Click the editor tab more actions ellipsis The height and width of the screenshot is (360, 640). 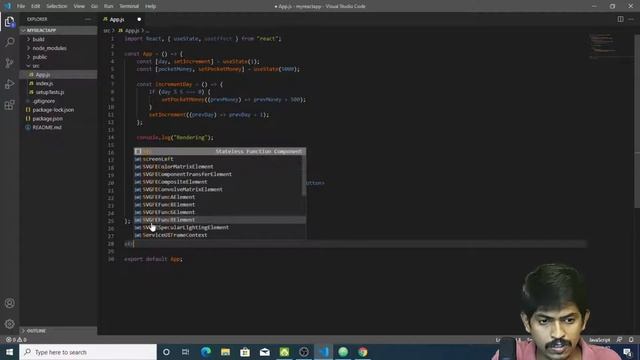coord(631,19)
